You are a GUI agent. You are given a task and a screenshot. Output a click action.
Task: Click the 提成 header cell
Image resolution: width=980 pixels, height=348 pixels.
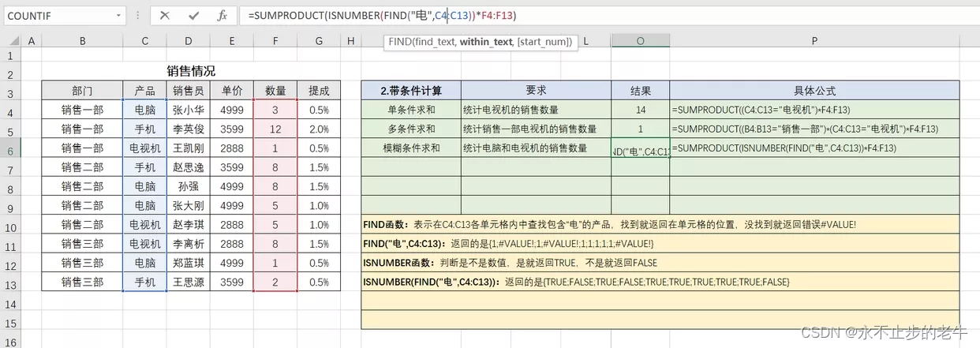pos(319,91)
